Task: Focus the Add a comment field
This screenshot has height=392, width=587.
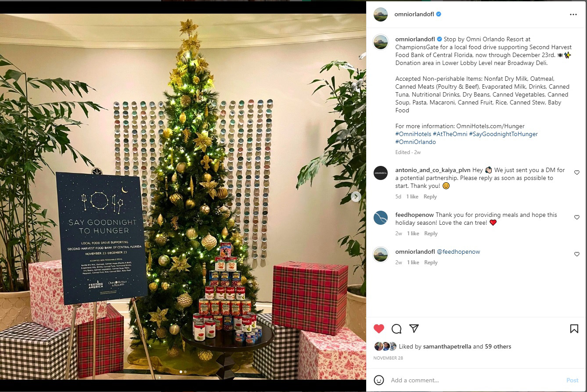Action: (x=474, y=380)
